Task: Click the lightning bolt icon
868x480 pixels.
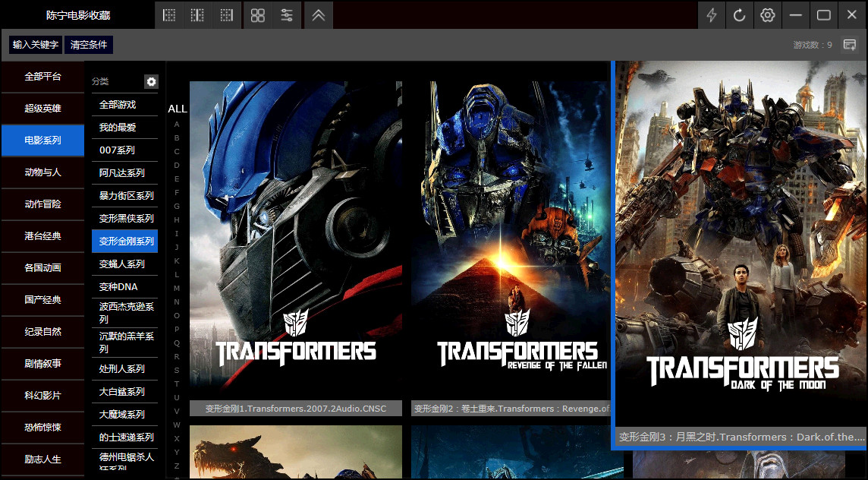Action: (712, 15)
